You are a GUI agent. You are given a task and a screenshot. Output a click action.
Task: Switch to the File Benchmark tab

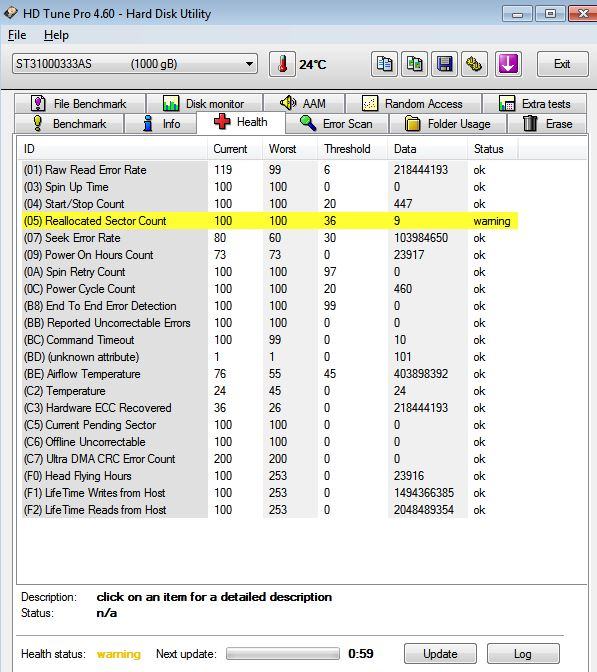[x=80, y=103]
